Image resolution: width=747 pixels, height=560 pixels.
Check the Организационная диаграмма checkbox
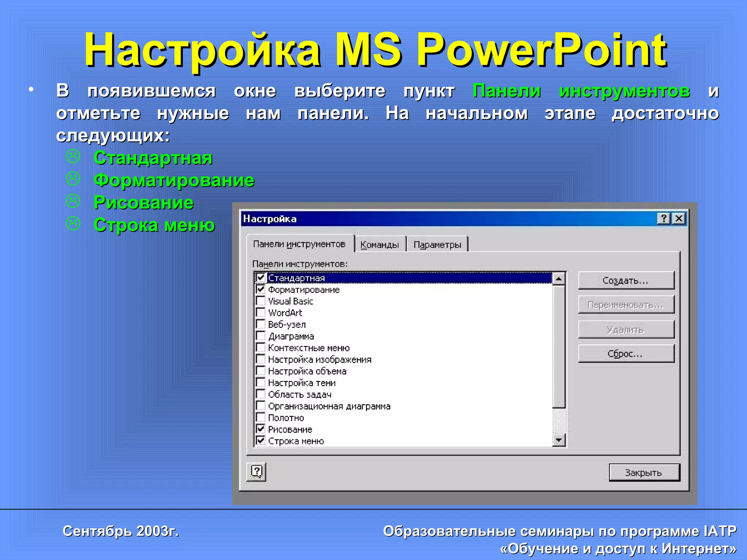coord(260,406)
